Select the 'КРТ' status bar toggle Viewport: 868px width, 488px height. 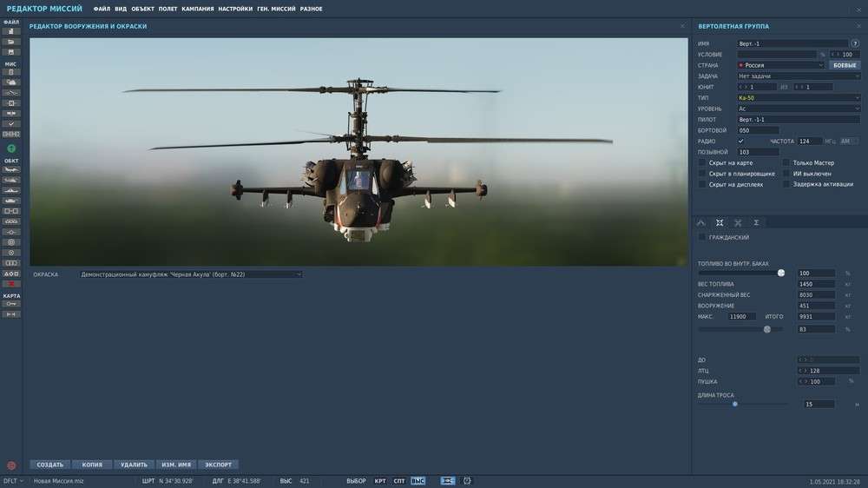point(380,481)
